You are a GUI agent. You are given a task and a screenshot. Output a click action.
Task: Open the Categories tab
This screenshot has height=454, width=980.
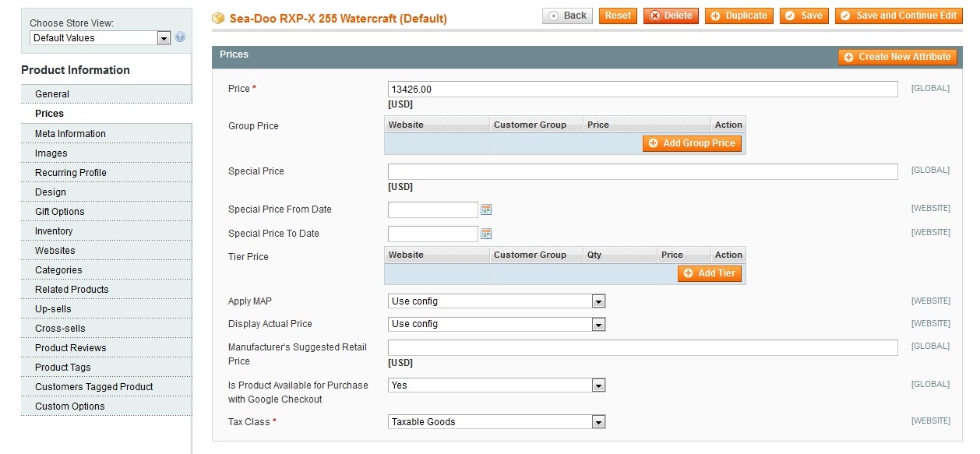pyautogui.click(x=107, y=270)
